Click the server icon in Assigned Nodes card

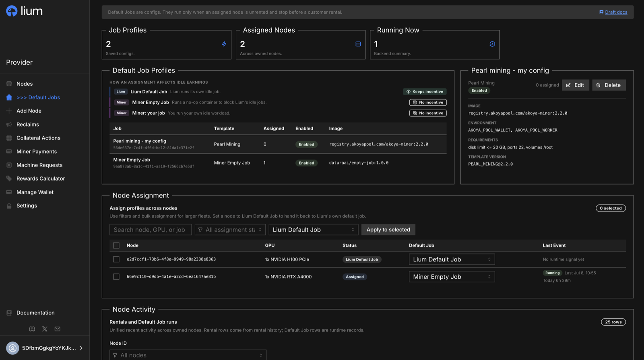point(358,44)
